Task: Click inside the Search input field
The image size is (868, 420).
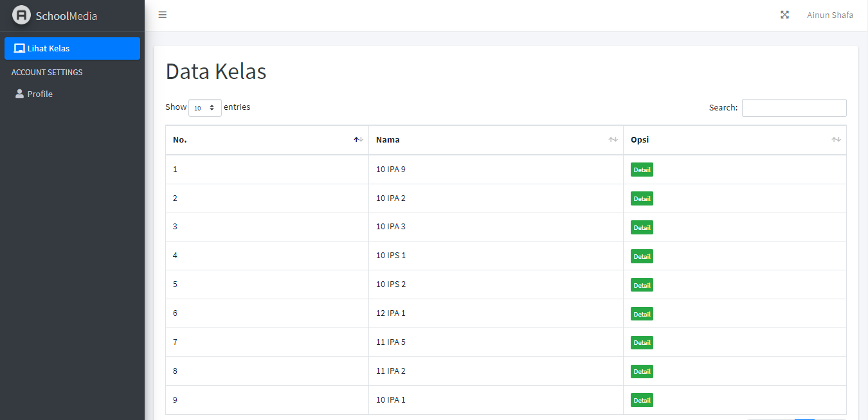Action: 794,107
